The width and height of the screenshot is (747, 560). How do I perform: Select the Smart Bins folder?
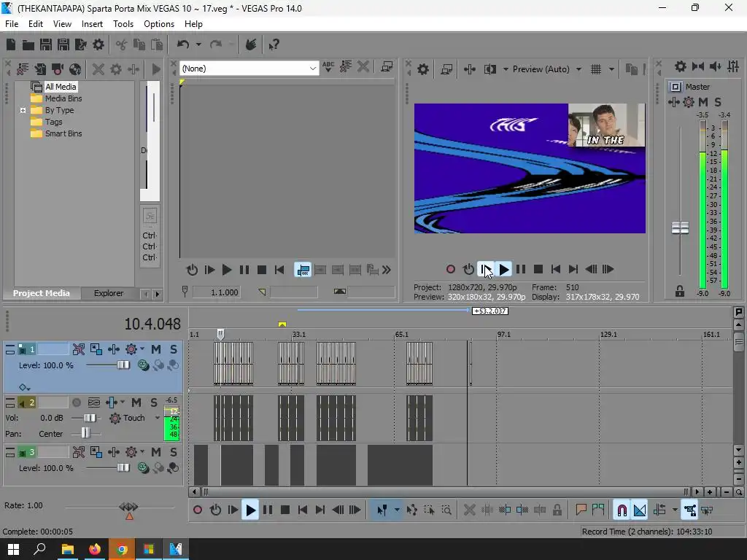click(63, 133)
